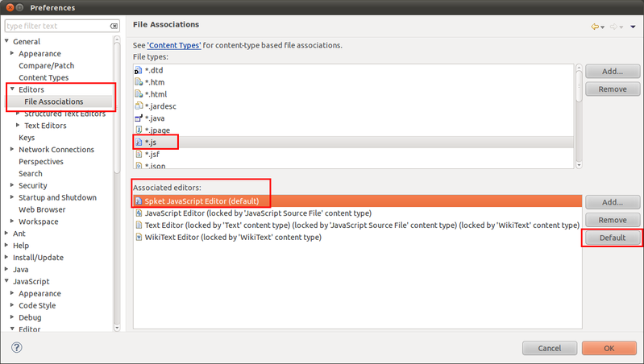The image size is (644, 364).
Task: Click the WikiText Editor icon
Action: [139, 237]
